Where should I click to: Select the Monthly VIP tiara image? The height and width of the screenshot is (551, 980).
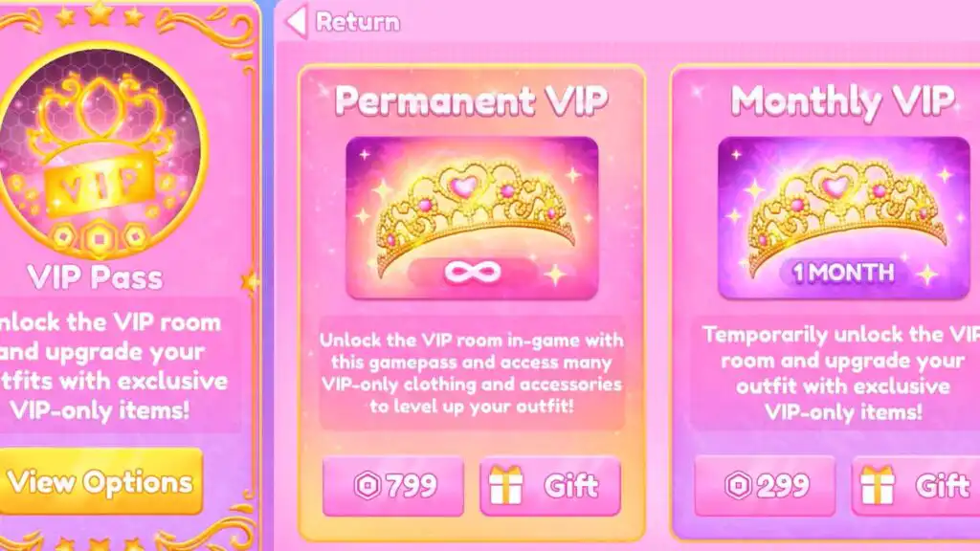pyautogui.click(x=844, y=218)
